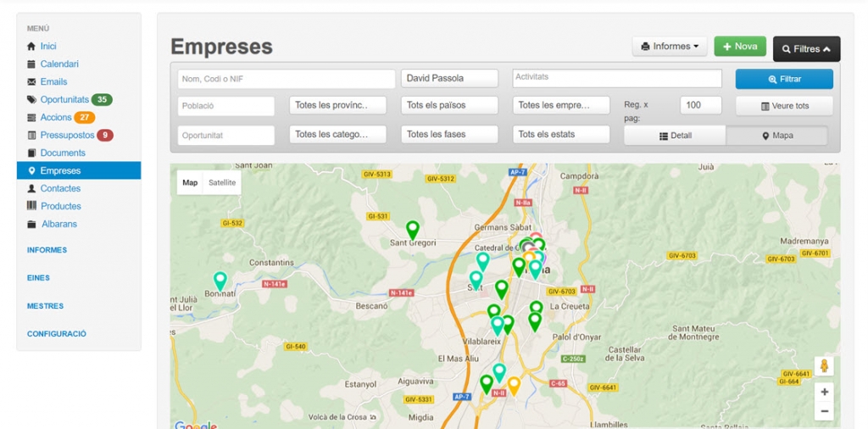Open Pressupostos in the sidebar
The height and width of the screenshot is (429, 868).
[x=67, y=135]
